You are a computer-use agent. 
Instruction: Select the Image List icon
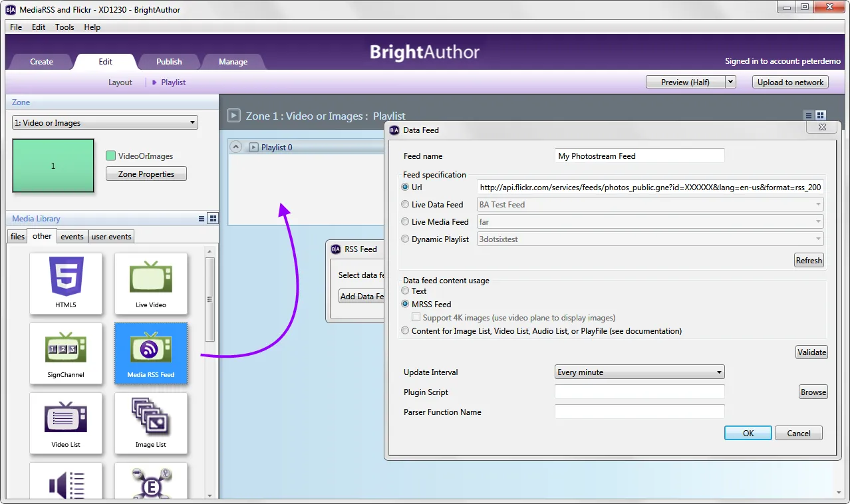[x=151, y=423]
